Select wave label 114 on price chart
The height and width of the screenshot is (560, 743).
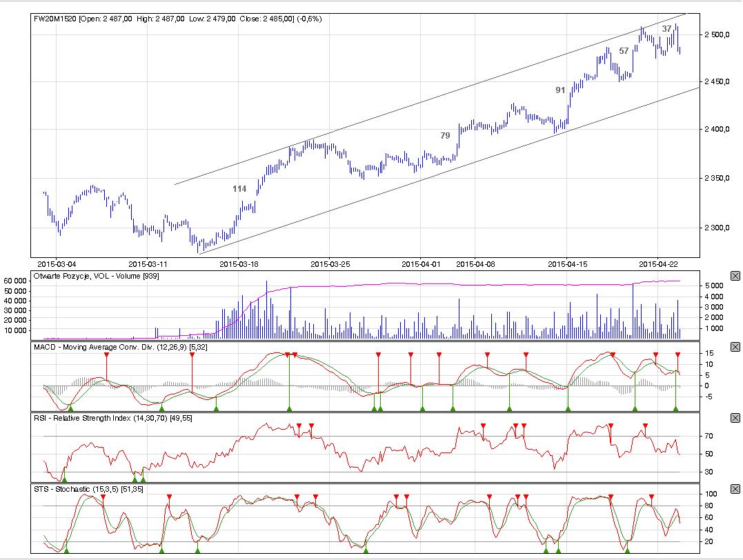239,188
